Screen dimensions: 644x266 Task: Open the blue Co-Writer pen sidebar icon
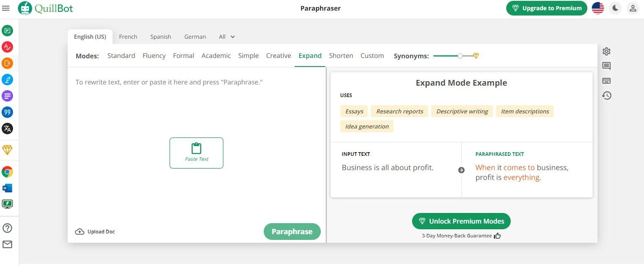7,80
